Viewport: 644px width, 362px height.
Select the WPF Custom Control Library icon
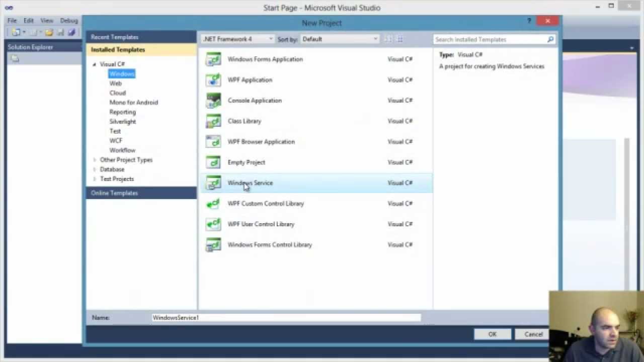pyautogui.click(x=213, y=204)
